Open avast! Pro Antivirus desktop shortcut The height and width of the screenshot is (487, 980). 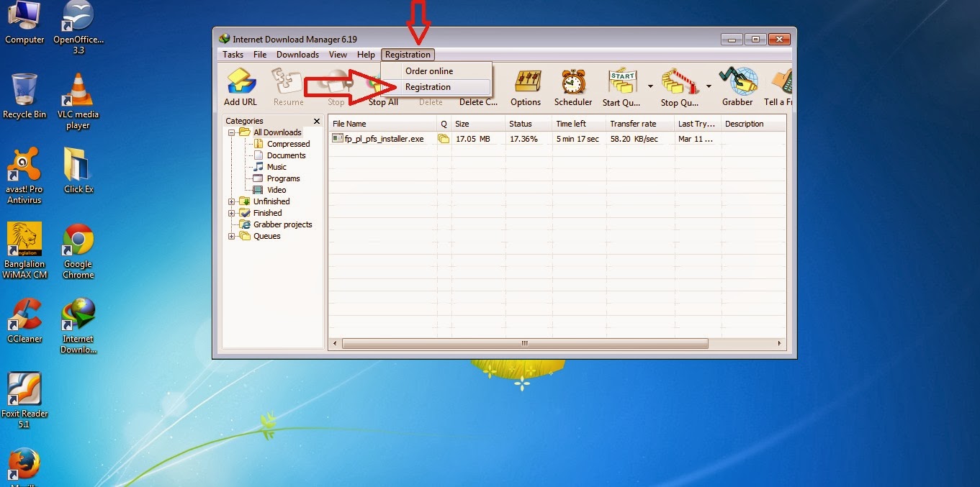coord(24,176)
